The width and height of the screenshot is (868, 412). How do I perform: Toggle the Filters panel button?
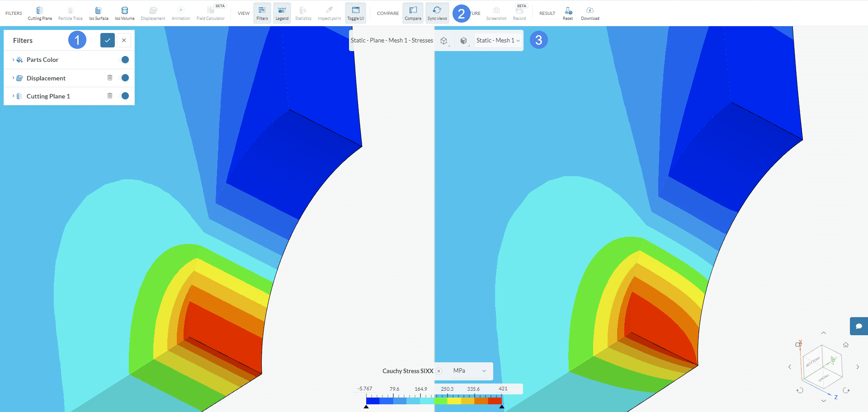click(x=262, y=13)
